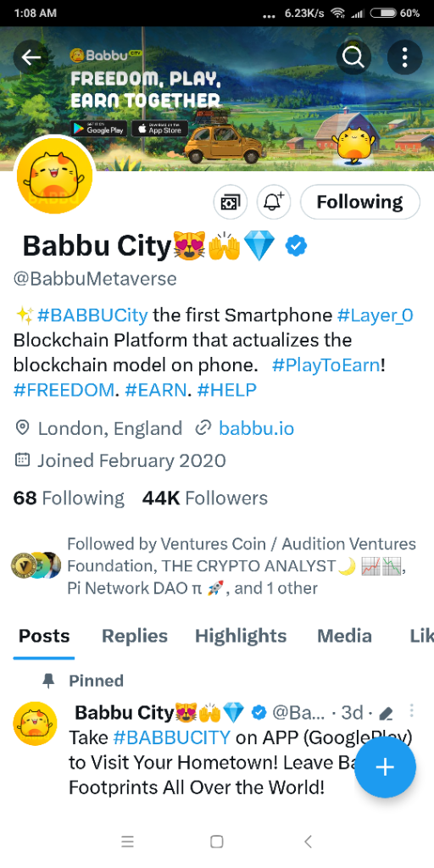This screenshot has width=434, height=868.
Task: Open the pinned post's three-dot menu
Action: pos(411,710)
